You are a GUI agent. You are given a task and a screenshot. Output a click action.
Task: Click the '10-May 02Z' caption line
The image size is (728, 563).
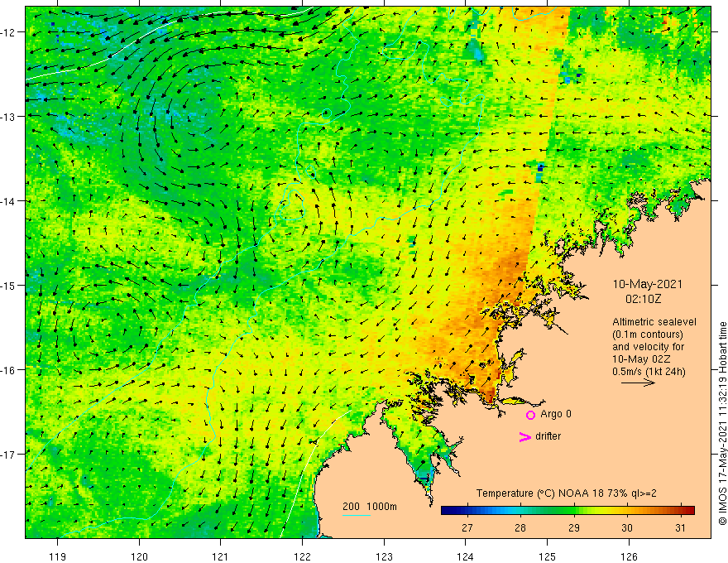tap(640, 359)
